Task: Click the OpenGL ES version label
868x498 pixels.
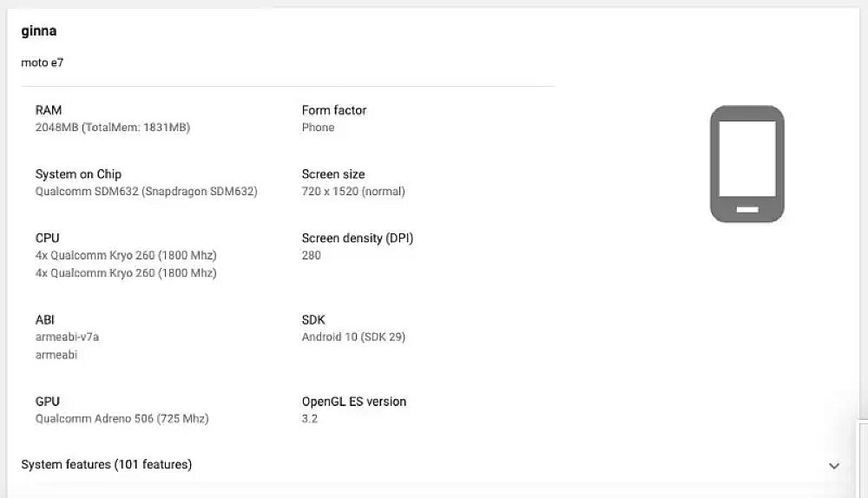Action: [x=354, y=401]
